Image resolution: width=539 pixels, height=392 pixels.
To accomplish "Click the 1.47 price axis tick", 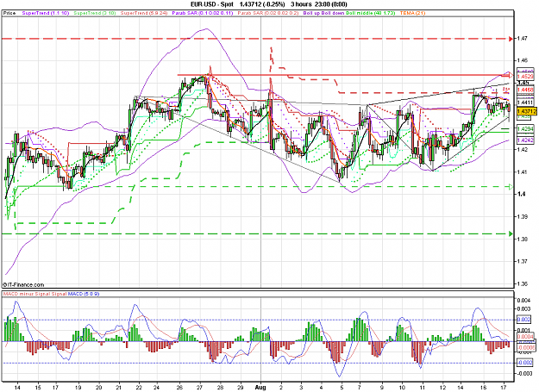I will pyautogui.click(x=522, y=39).
